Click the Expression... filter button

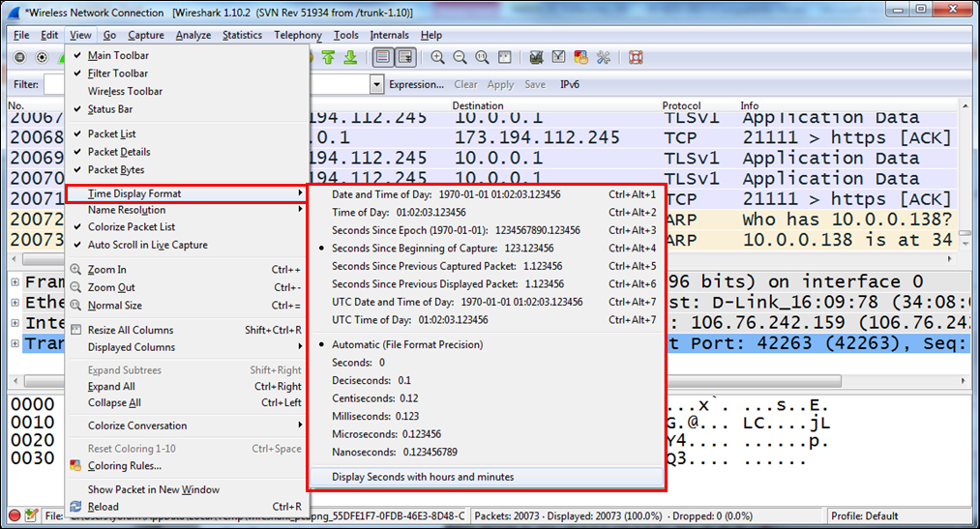(416, 84)
